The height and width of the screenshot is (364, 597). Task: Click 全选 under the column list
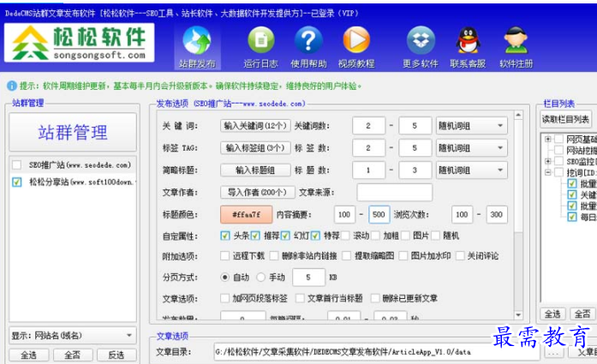[x=552, y=314]
